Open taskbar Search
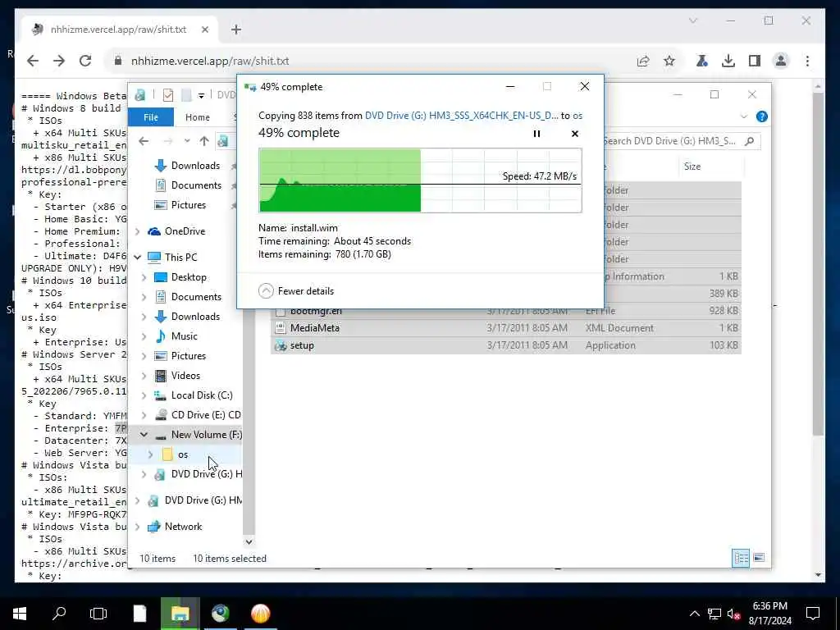 click(59, 614)
